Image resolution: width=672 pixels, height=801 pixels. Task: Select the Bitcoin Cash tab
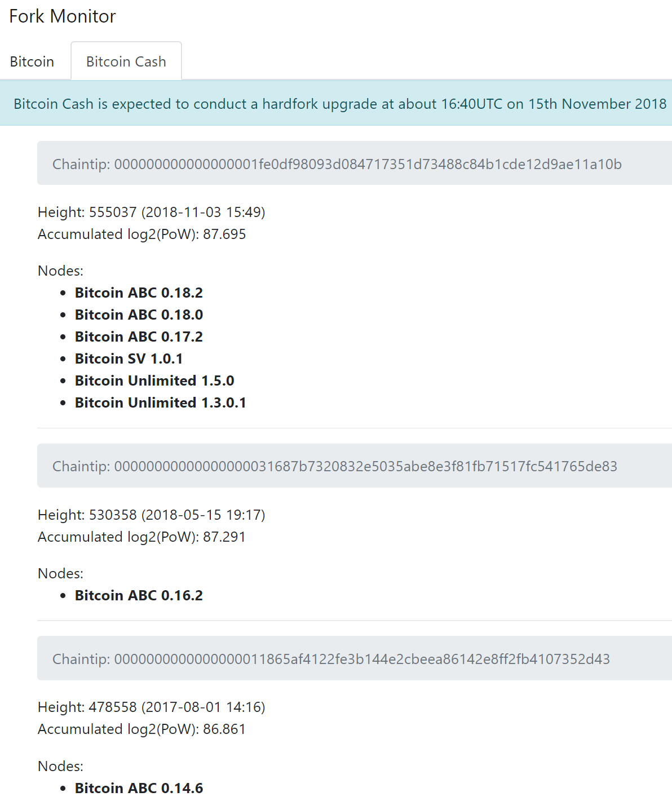(x=126, y=61)
